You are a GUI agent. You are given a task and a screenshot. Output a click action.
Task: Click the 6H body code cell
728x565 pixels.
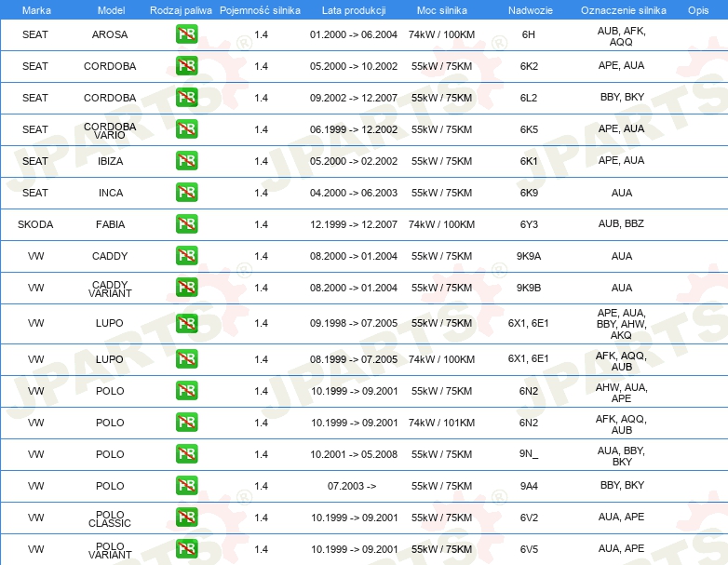pos(529,34)
